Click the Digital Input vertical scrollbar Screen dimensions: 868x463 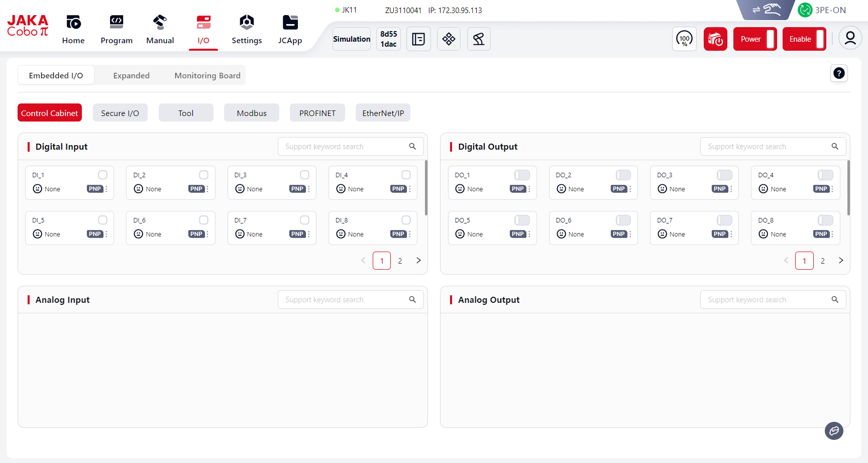click(x=426, y=188)
